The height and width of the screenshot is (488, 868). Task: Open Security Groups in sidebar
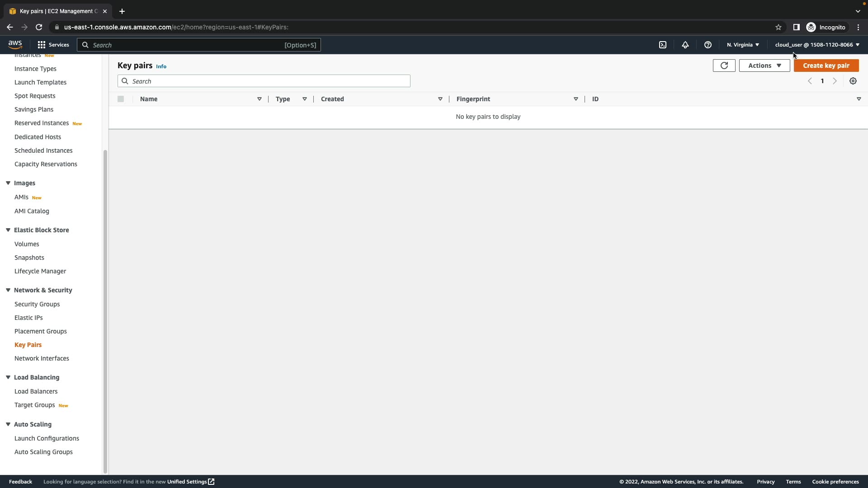[37, 304]
